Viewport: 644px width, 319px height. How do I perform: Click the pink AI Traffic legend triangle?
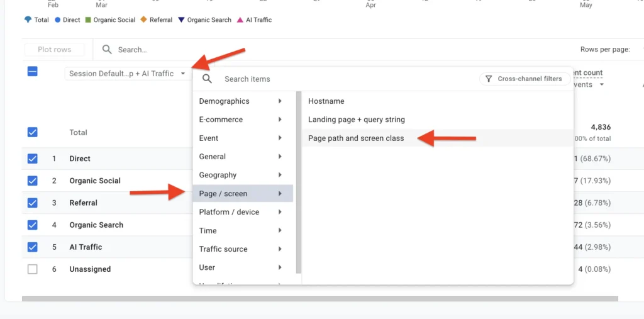(240, 20)
